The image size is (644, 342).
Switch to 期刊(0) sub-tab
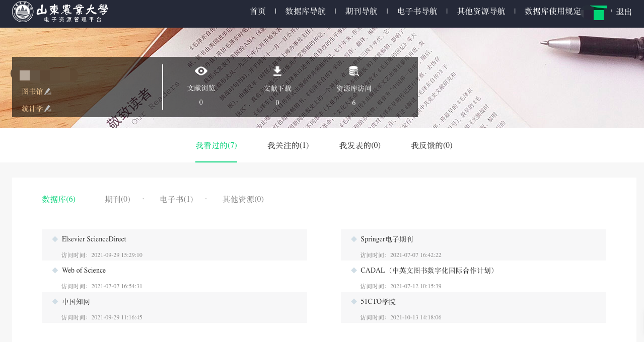click(117, 199)
